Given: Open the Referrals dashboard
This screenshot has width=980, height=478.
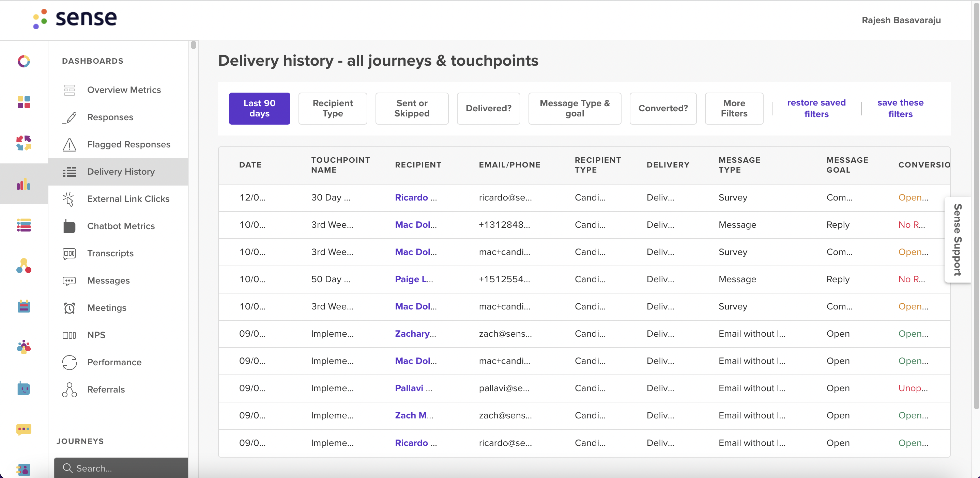Looking at the screenshot, I should click(x=106, y=390).
